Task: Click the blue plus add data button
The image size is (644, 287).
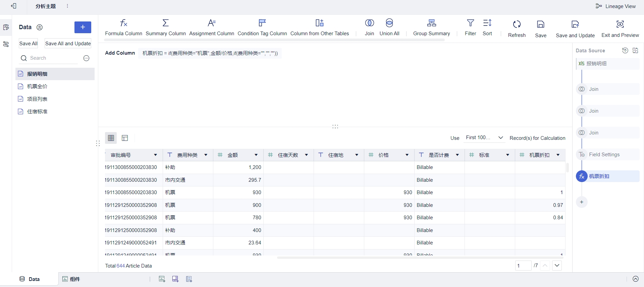Action: point(83,27)
